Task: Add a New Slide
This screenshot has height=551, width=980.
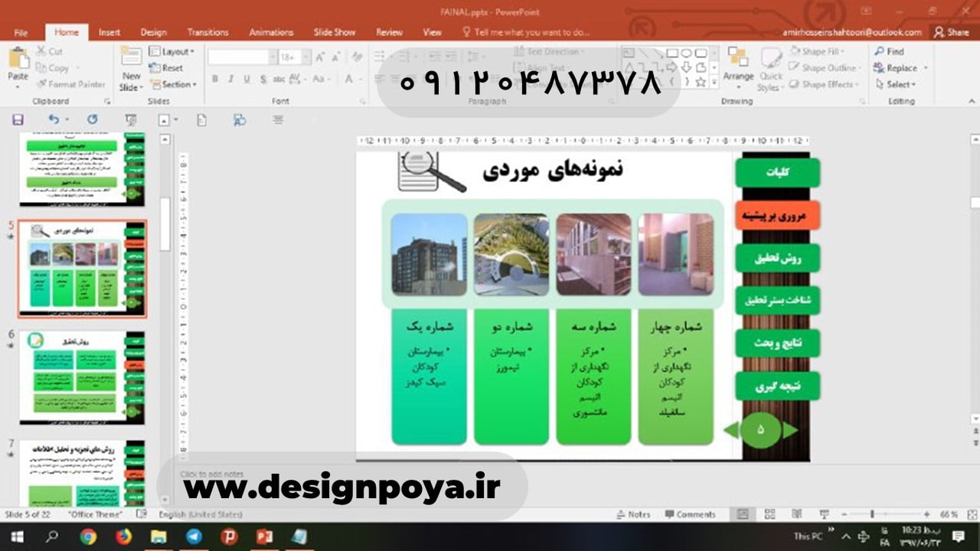Action: click(x=131, y=61)
